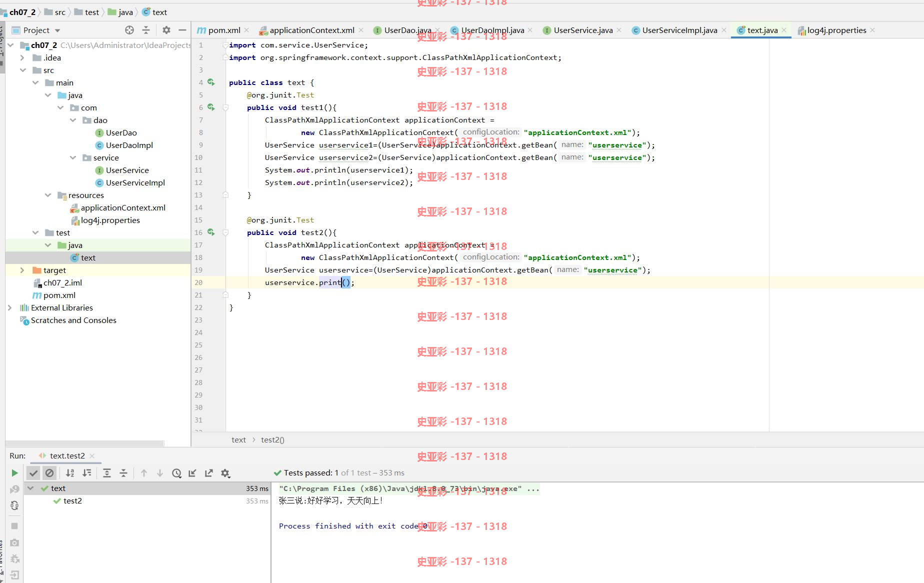Sort tests alphabetically
This screenshot has height=583, width=924.
(70, 473)
